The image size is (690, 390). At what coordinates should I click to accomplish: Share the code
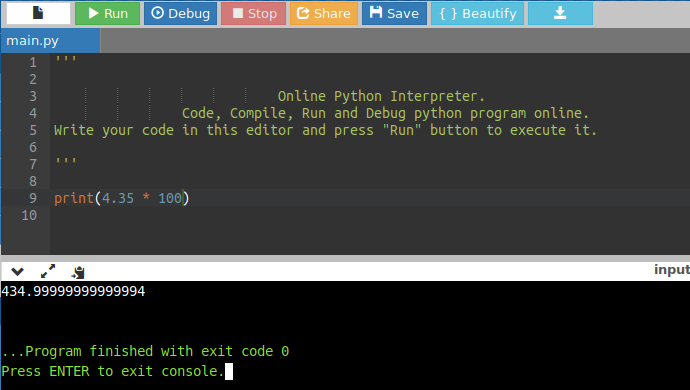tap(324, 13)
